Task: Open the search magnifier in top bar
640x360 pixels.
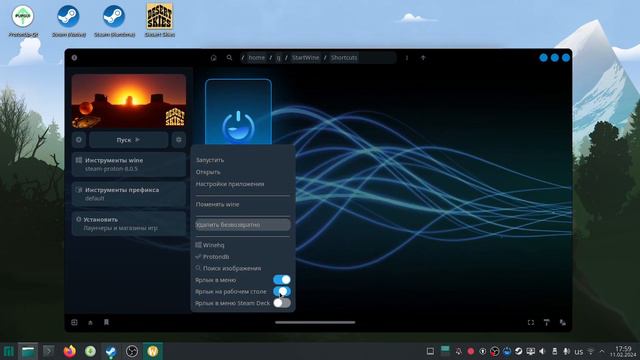Action: click(x=229, y=58)
